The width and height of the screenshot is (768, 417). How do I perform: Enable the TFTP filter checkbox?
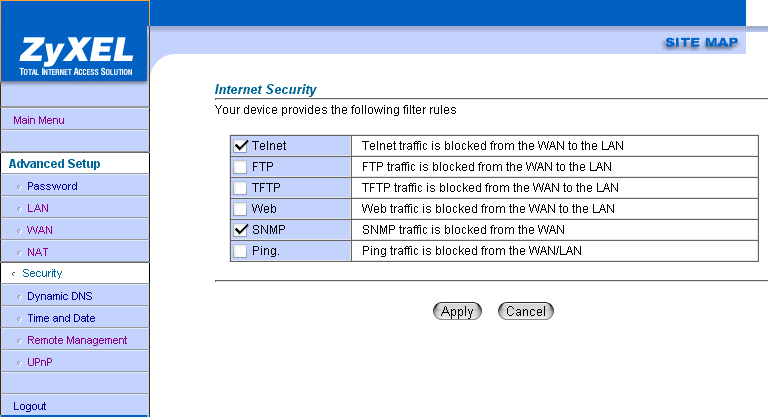240,187
